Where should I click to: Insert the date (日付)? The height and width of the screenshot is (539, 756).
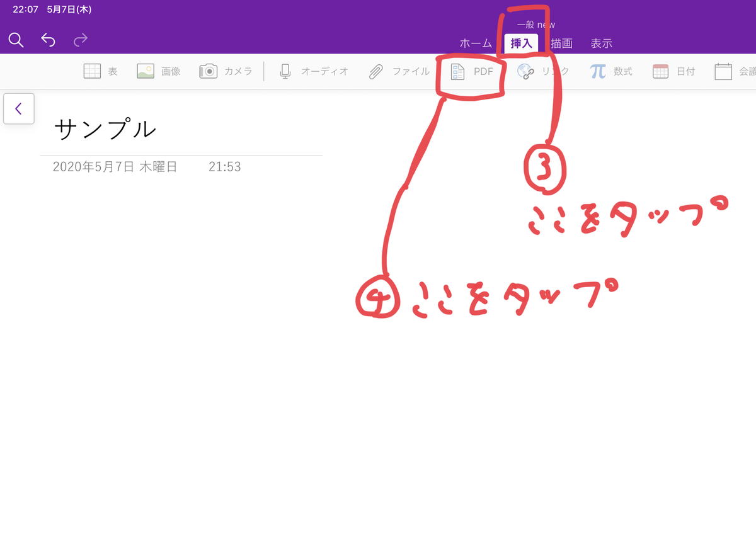click(x=673, y=71)
